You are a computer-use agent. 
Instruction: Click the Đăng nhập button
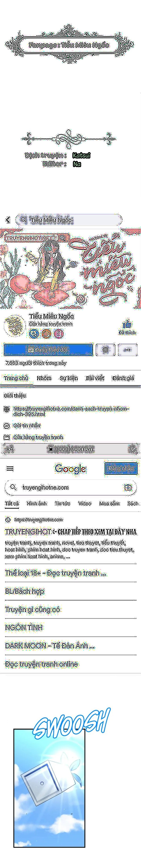click(x=121, y=468)
